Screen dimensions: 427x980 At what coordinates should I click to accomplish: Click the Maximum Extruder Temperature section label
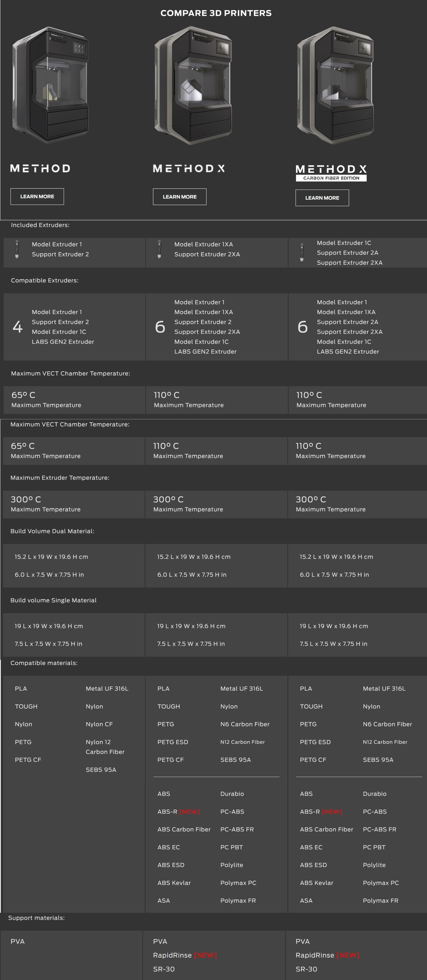pos(60,477)
